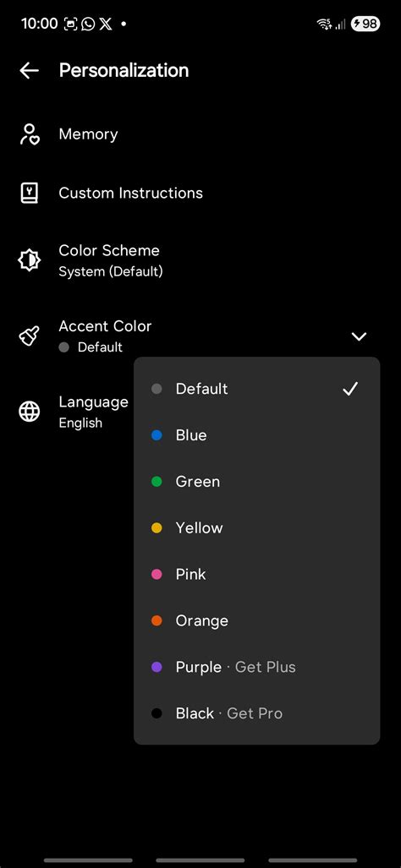The image size is (401, 868).
Task: Tap the purple color dot
Action: point(157,667)
